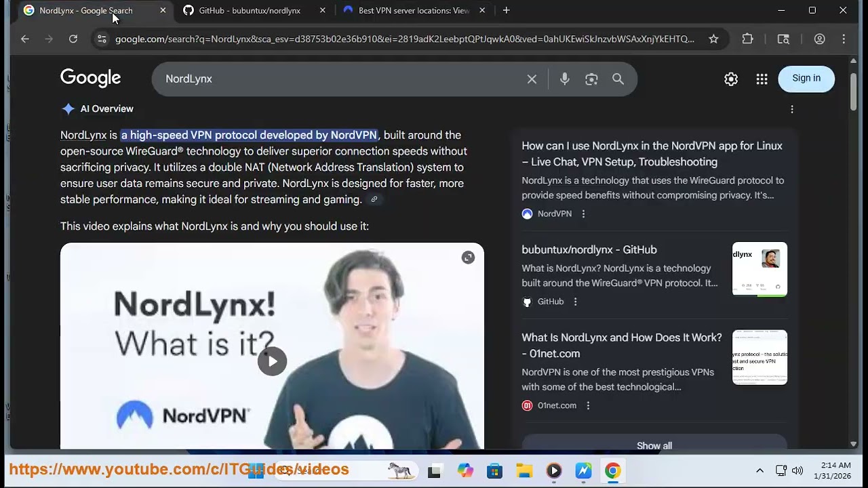Click the highlighted 'a high-speed VPN protocol developed by NordVPN' text

coord(249,135)
